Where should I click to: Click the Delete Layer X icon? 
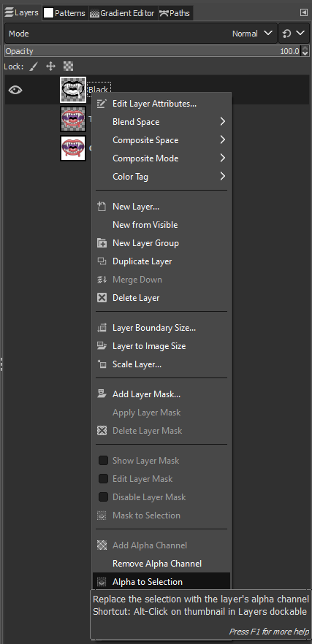click(x=102, y=297)
